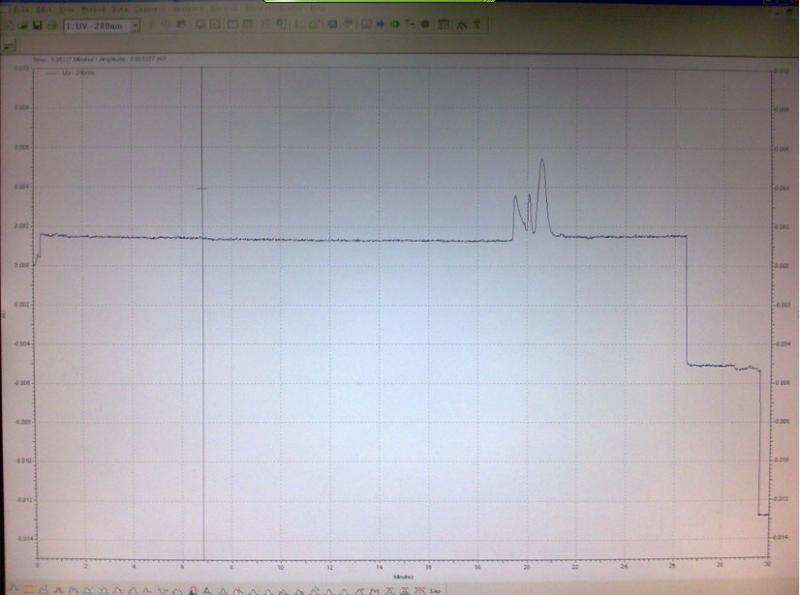Click the first peak icon in integration toolbar
Viewport: 800px width, 595px height.
(13, 589)
